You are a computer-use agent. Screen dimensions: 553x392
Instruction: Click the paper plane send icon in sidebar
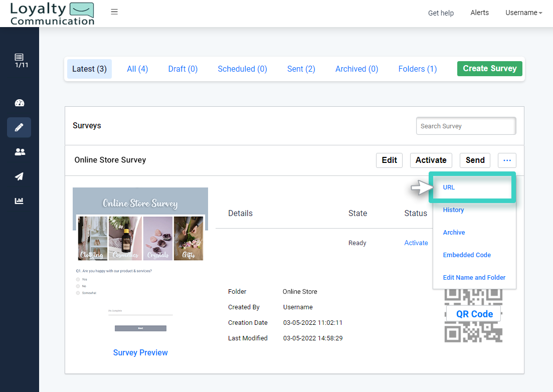pyautogui.click(x=19, y=176)
